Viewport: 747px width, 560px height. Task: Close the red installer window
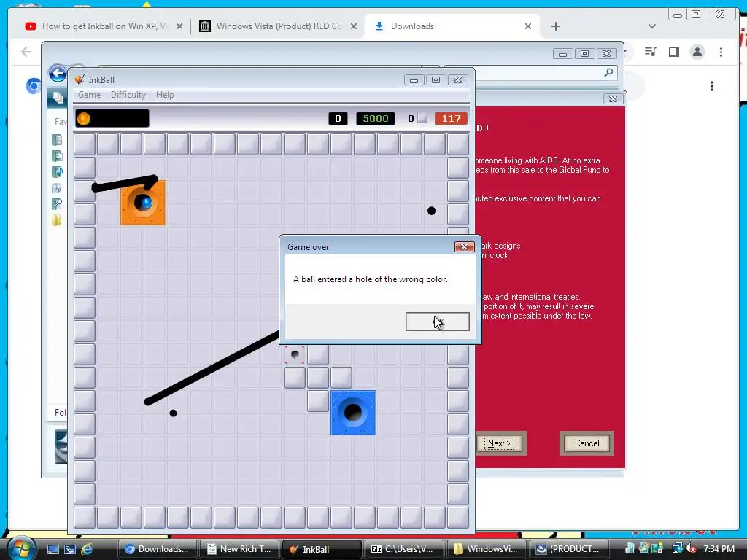click(x=613, y=98)
